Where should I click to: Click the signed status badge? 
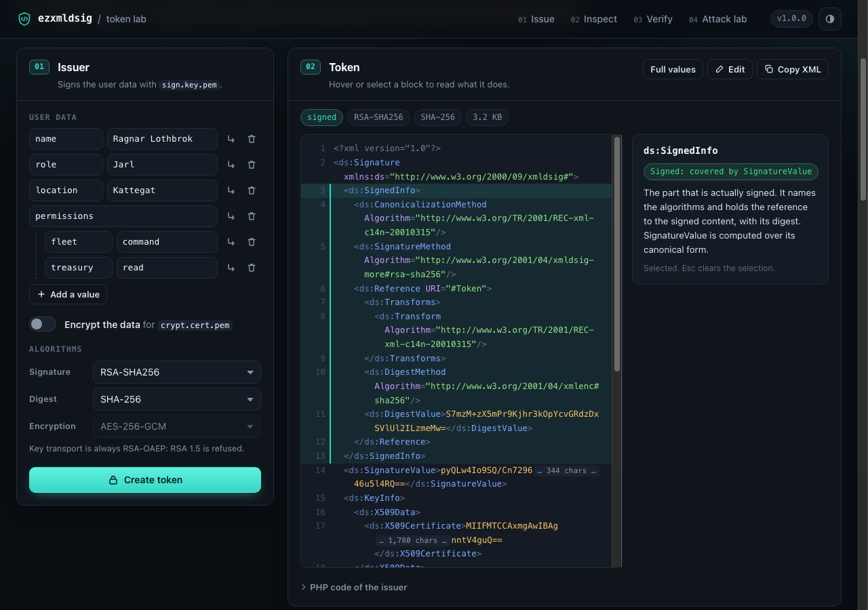(321, 117)
